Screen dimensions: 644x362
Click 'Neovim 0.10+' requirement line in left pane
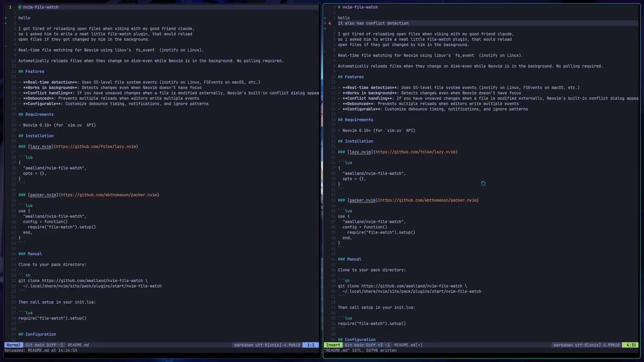coord(57,125)
